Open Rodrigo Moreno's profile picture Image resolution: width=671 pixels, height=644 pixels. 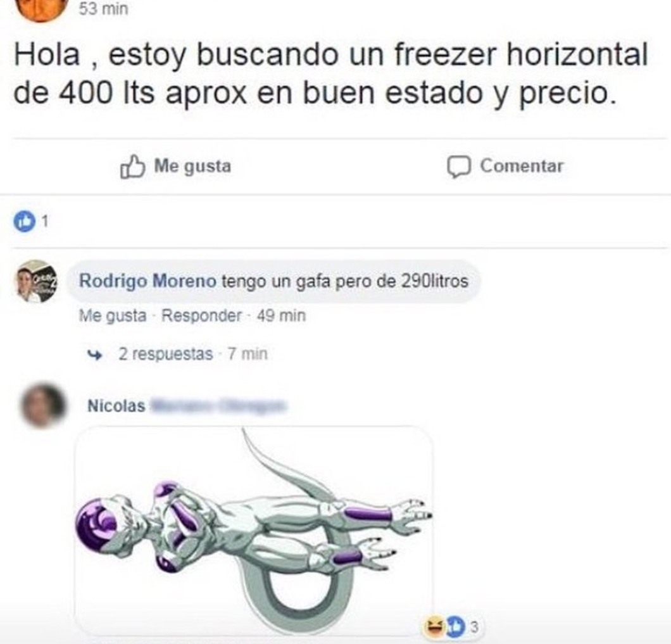[37, 281]
